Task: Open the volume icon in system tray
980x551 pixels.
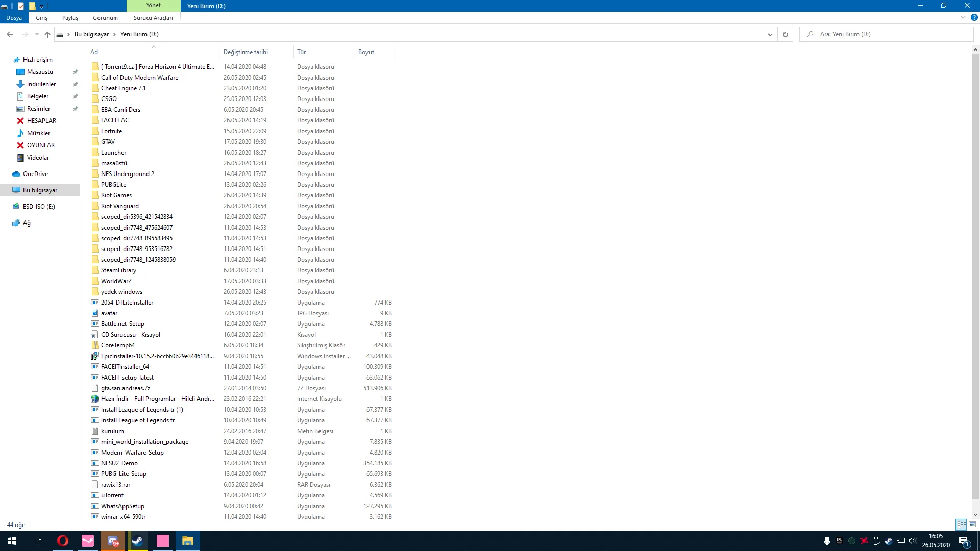Action: pyautogui.click(x=913, y=541)
